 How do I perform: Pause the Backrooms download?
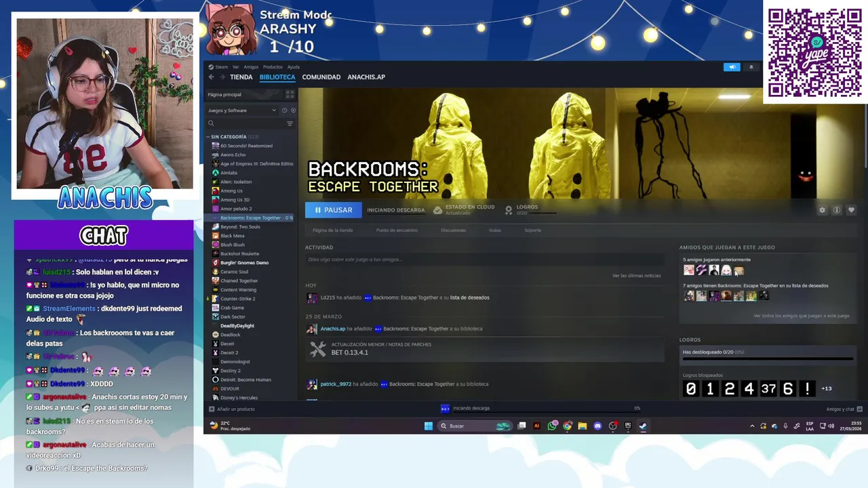333,210
